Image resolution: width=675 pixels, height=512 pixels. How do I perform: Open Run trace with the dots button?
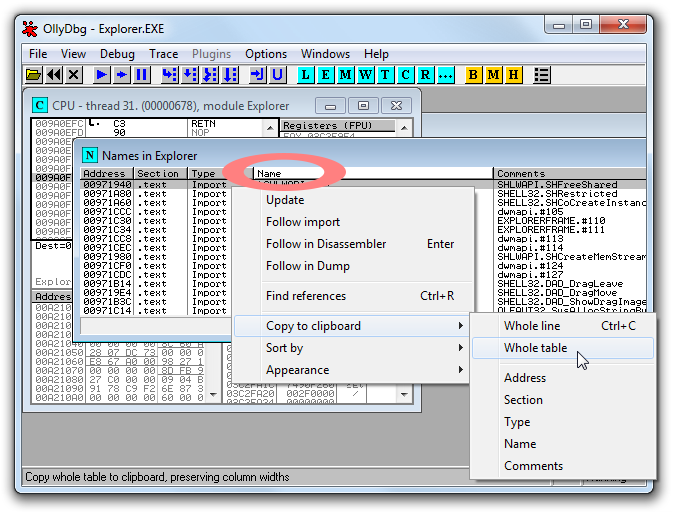446,75
